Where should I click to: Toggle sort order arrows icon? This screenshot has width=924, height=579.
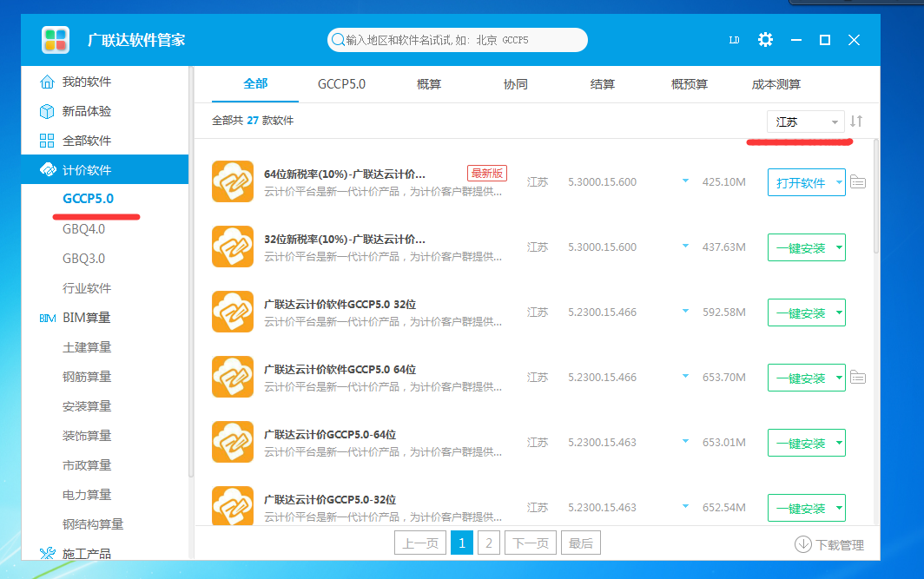(x=856, y=122)
